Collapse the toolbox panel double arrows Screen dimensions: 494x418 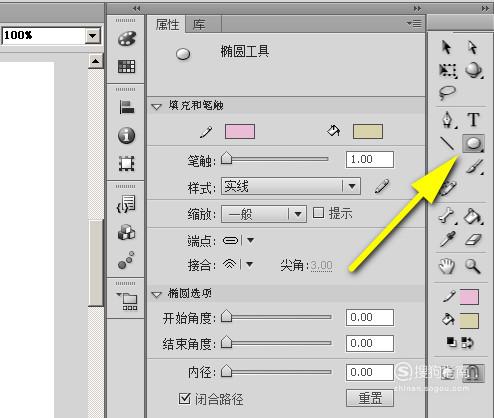point(486,9)
